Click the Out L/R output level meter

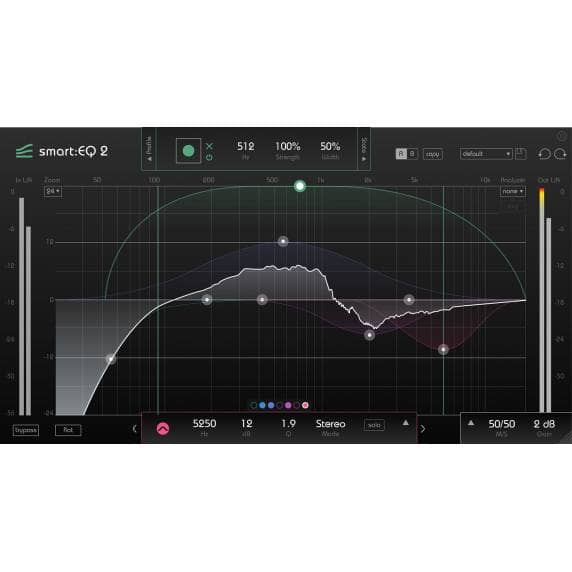545,301
